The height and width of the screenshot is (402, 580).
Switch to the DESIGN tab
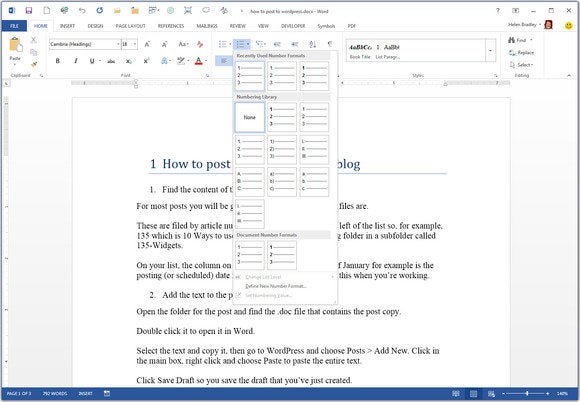[x=95, y=26]
